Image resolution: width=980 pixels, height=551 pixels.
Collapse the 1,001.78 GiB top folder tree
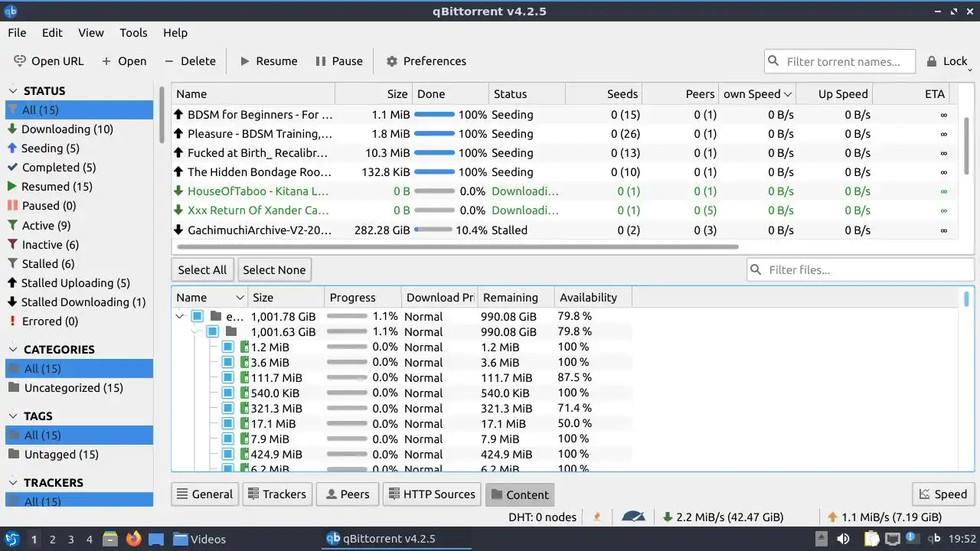click(181, 316)
